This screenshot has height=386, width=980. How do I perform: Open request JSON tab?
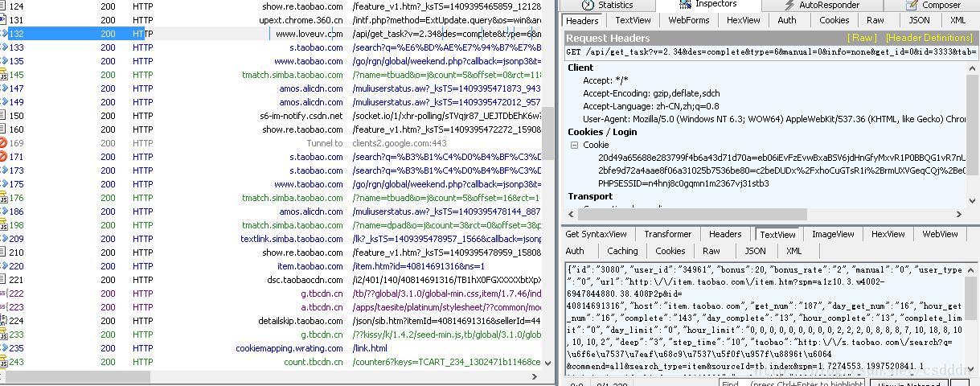point(919,20)
